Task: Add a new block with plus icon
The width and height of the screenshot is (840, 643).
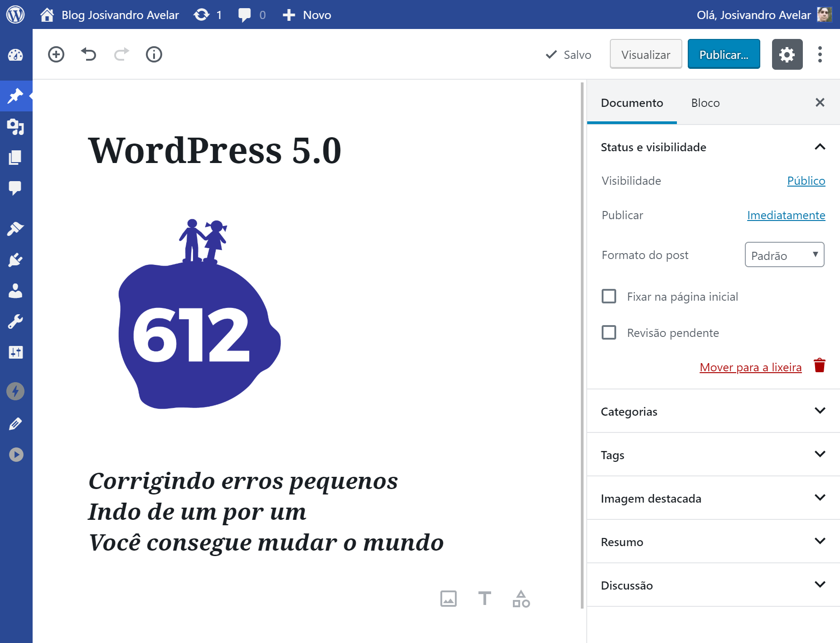Action: coord(56,54)
